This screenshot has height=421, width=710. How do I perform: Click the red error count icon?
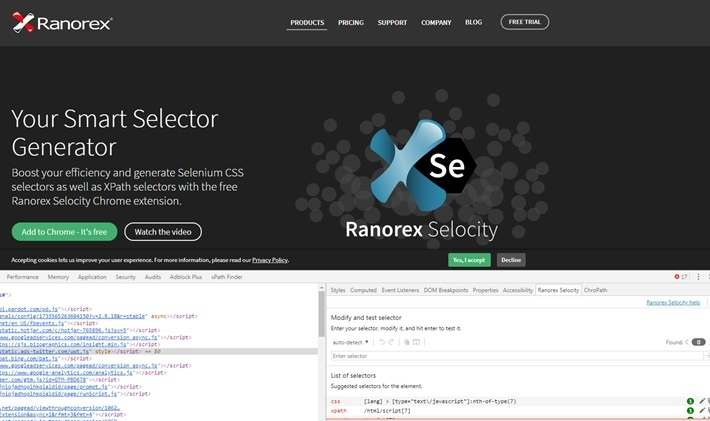(677, 277)
